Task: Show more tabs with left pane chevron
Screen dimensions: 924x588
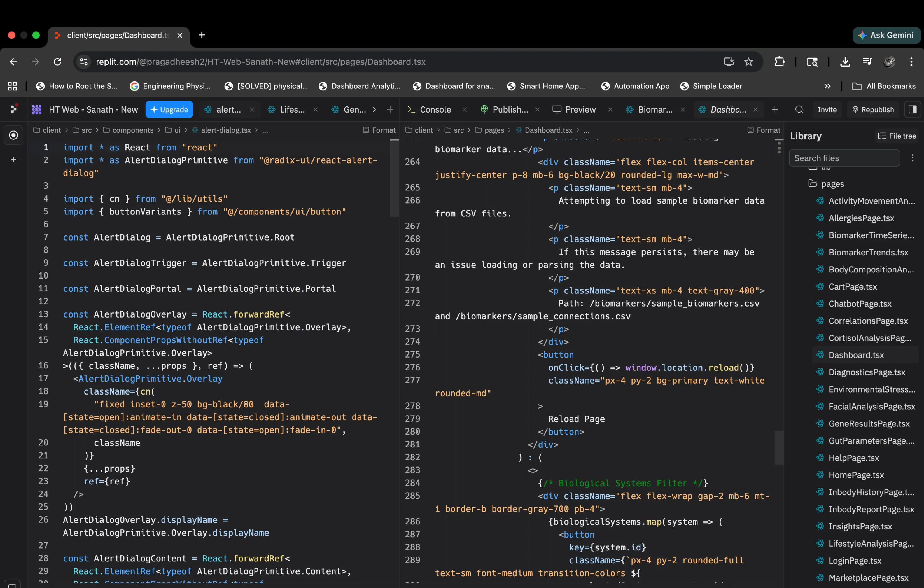Action: [x=375, y=110]
